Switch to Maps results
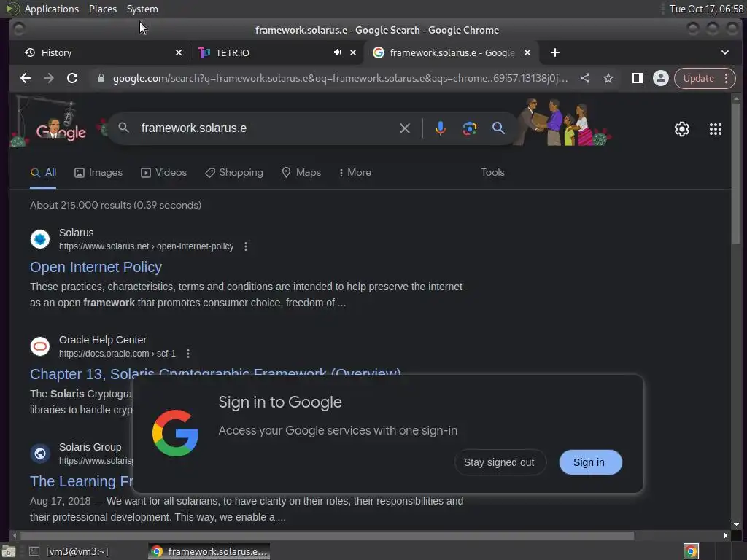Viewport: 747px width, 560px height. pyautogui.click(x=301, y=172)
